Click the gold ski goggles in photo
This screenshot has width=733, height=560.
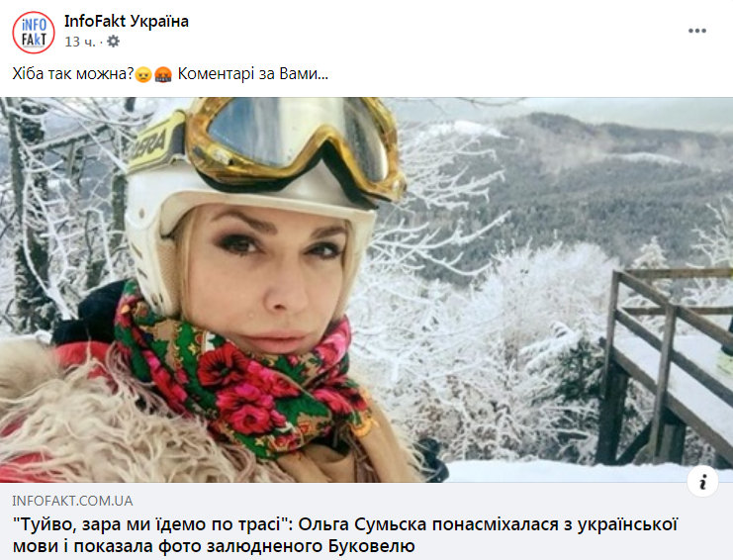pyautogui.click(x=295, y=142)
